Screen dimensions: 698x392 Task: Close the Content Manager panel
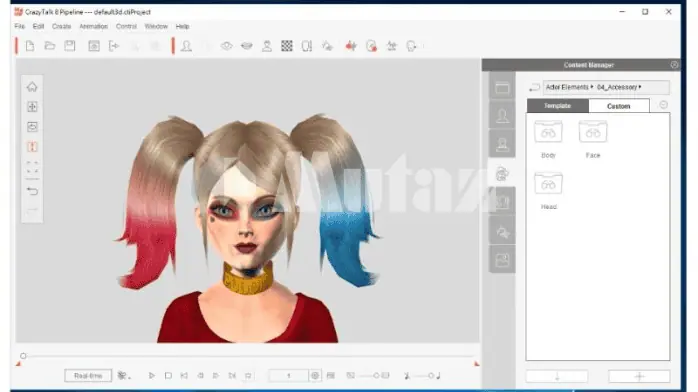(x=674, y=65)
